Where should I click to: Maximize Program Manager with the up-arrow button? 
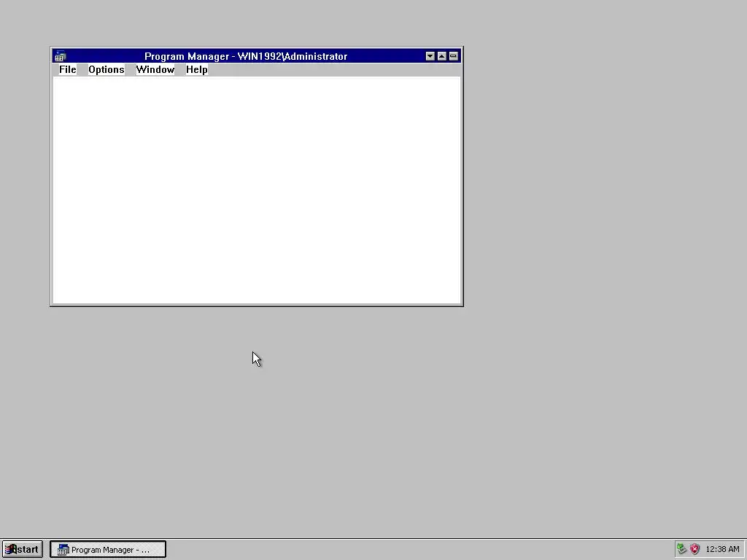tap(441, 56)
